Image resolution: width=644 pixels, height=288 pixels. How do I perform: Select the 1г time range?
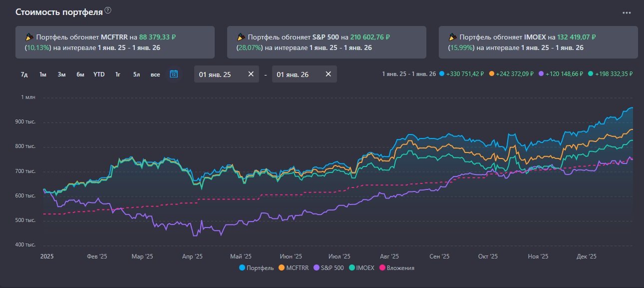coord(118,74)
